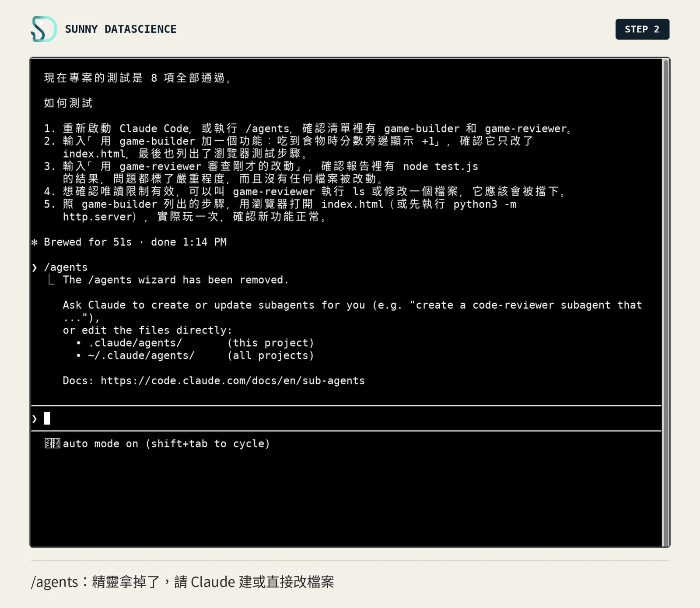Click the asterisk icon before 'Brewed for 51s'
Screen dimensions: 700x608
point(35,242)
